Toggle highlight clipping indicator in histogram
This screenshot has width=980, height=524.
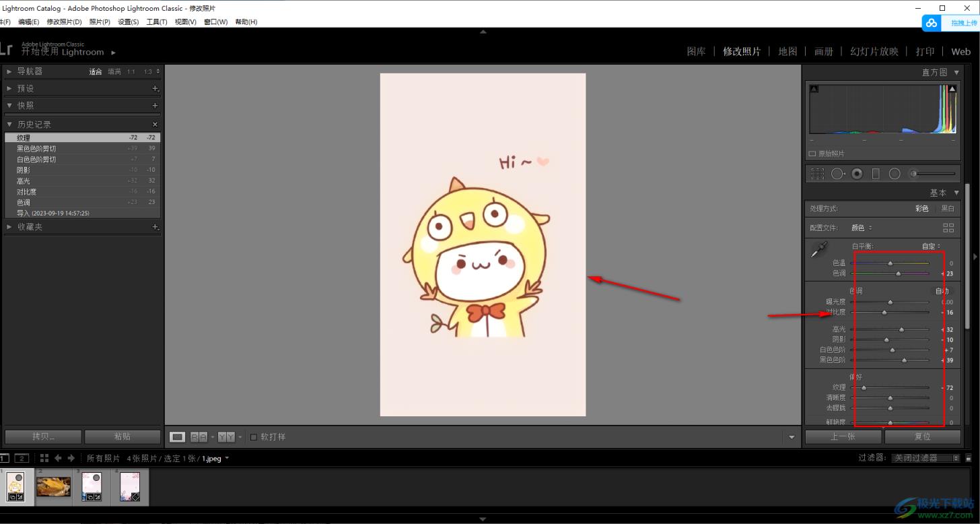(x=952, y=89)
